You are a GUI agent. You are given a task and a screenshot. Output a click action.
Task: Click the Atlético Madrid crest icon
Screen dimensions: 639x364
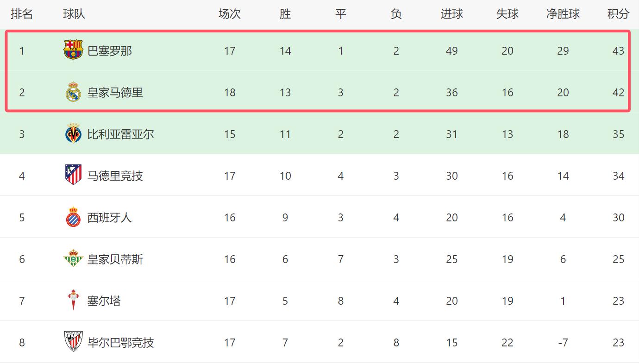pyautogui.click(x=73, y=176)
